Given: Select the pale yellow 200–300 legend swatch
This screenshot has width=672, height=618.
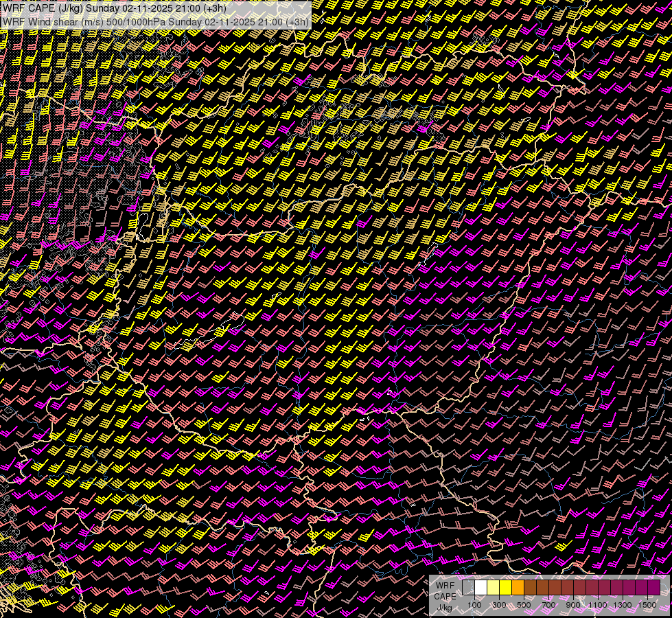Looking at the screenshot, I should 494,587.
